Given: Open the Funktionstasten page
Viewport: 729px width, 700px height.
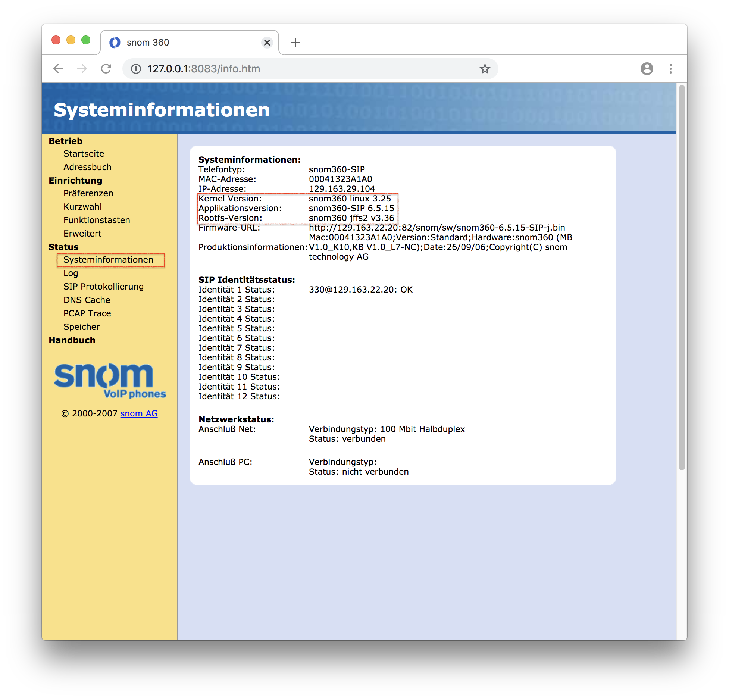Looking at the screenshot, I should [96, 220].
